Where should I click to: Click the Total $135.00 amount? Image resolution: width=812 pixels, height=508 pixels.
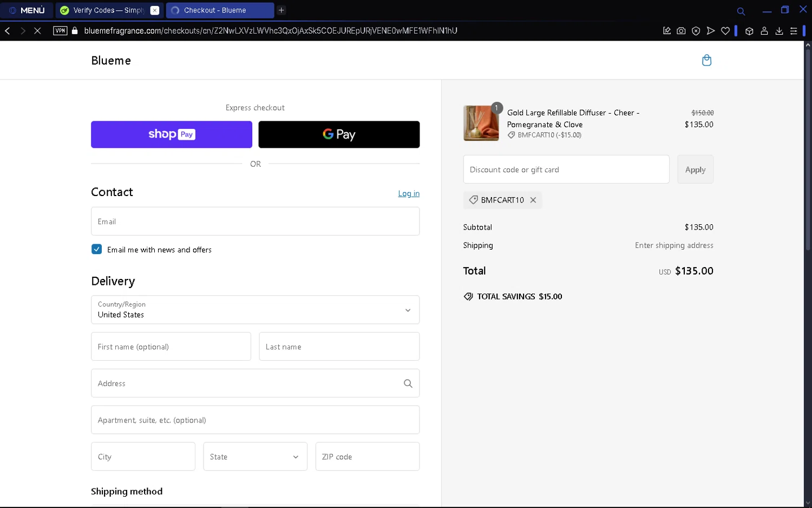[x=694, y=271]
